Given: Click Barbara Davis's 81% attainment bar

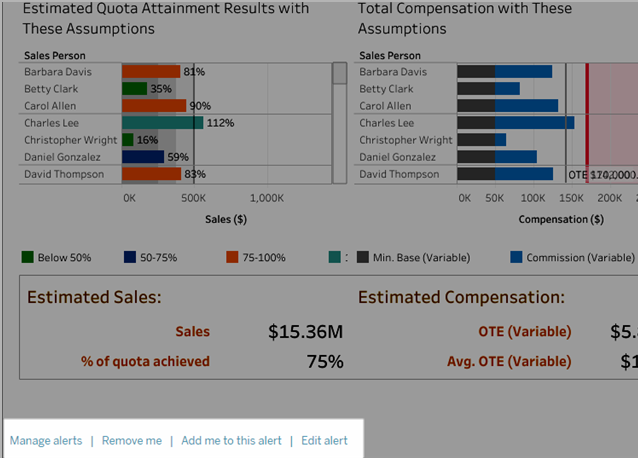Looking at the screenshot, I should click(x=151, y=72).
